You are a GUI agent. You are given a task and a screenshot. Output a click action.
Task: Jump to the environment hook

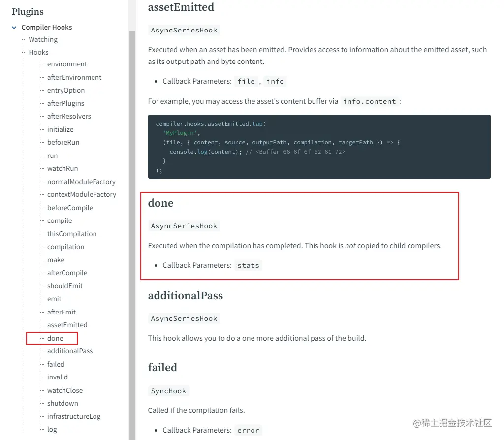[x=67, y=64]
